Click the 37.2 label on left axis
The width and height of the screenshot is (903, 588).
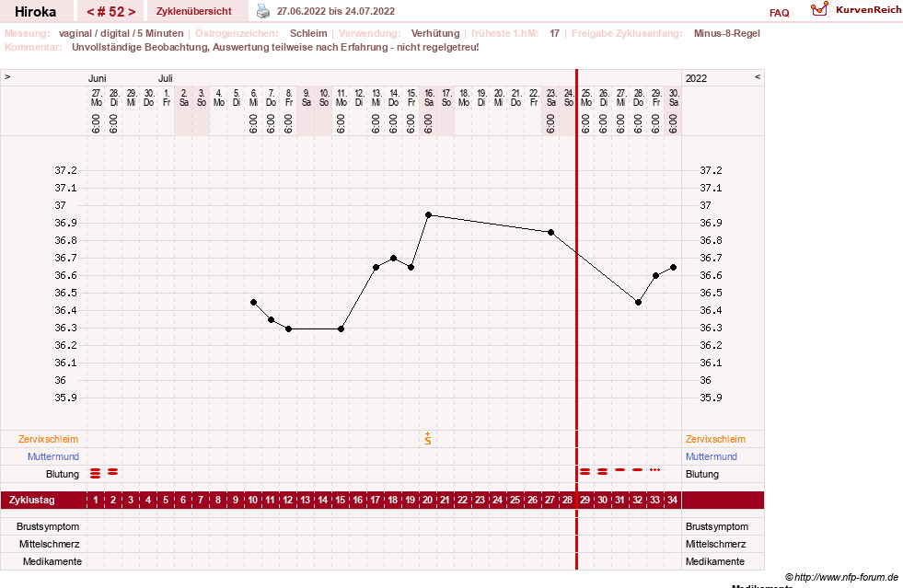(x=65, y=170)
